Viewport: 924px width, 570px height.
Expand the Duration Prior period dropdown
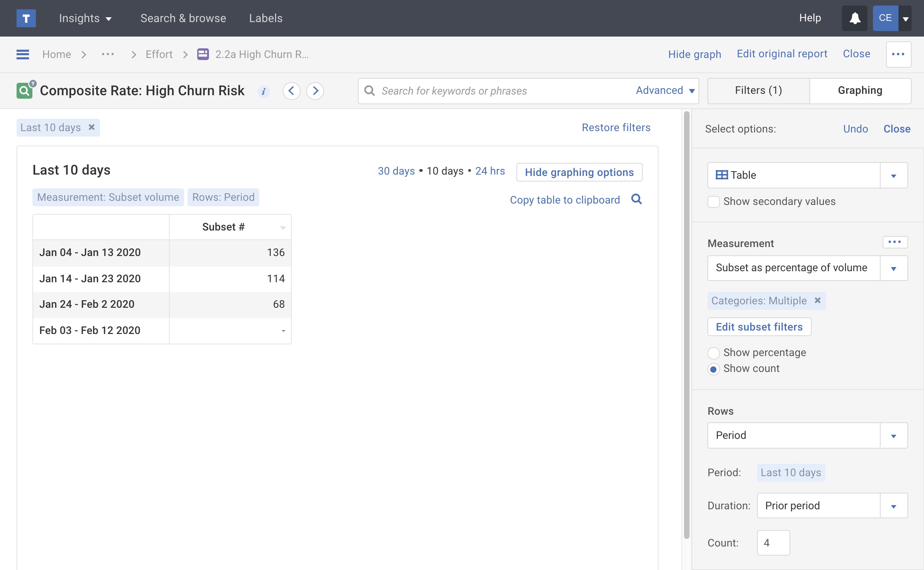[x=893, y=506]
